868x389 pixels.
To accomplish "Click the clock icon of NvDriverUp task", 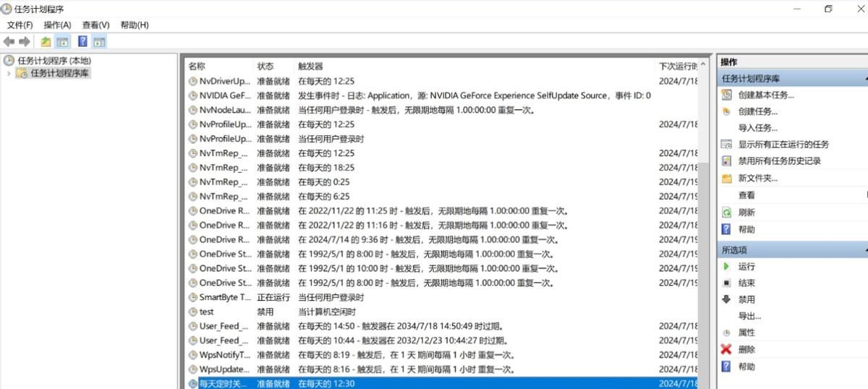I will pyautogui.click(x=192, y=81).
